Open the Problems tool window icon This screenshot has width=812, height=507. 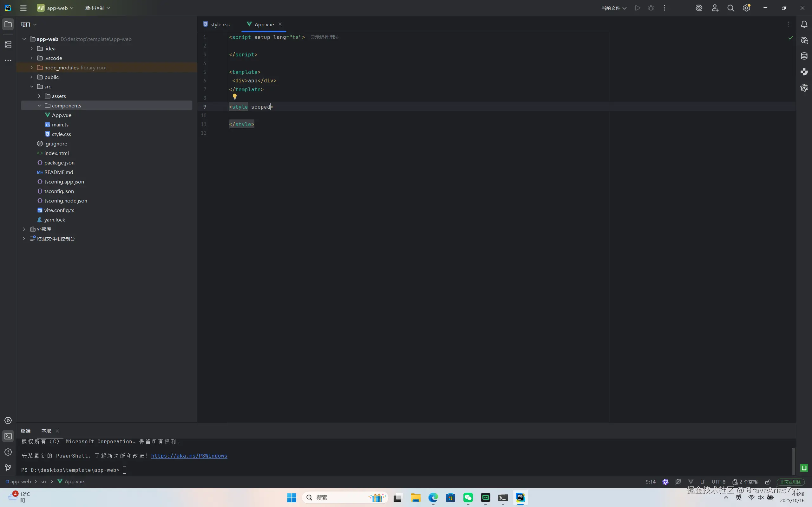[x=8, y=452]
